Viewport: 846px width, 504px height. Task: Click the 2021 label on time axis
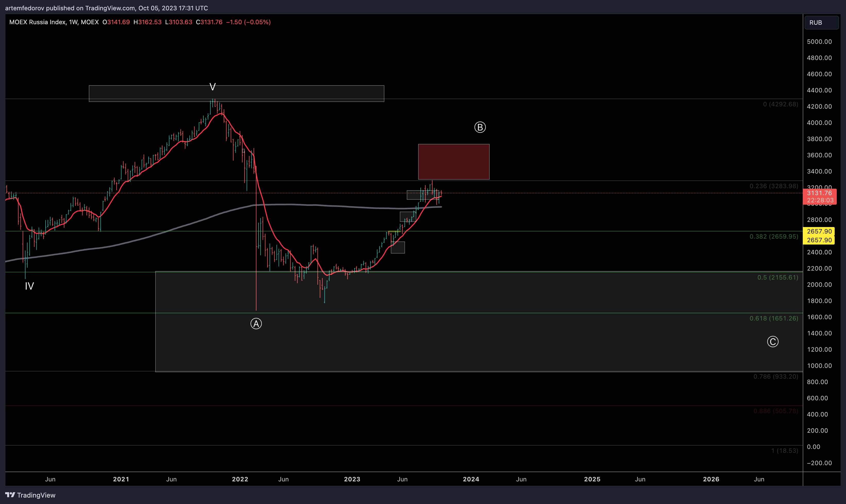(x=121, y=479)
